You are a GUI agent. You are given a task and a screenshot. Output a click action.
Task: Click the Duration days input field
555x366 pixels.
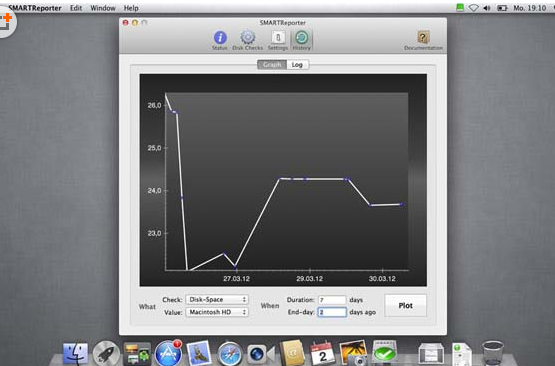[332, 300]
